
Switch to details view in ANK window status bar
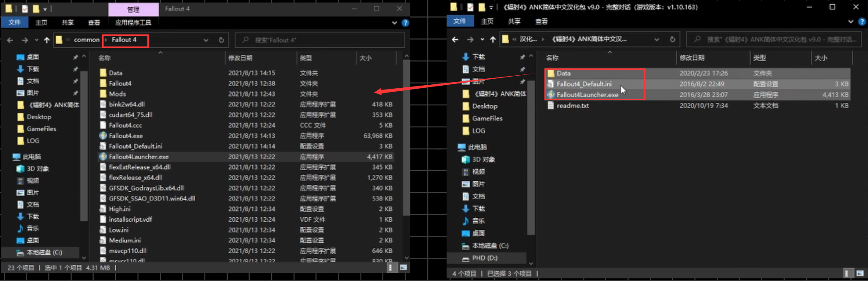pyautogui.click(x=846, y=273)
